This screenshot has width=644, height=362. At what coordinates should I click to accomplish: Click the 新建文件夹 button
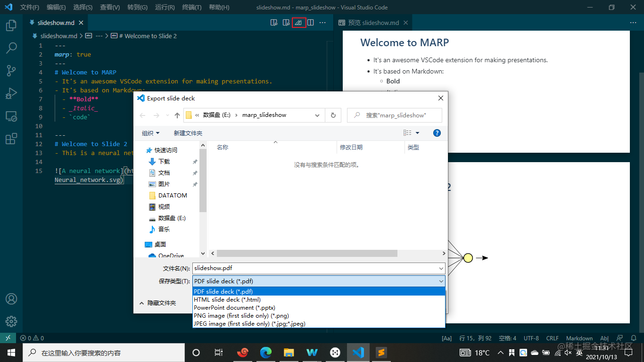tap(188, 132)
